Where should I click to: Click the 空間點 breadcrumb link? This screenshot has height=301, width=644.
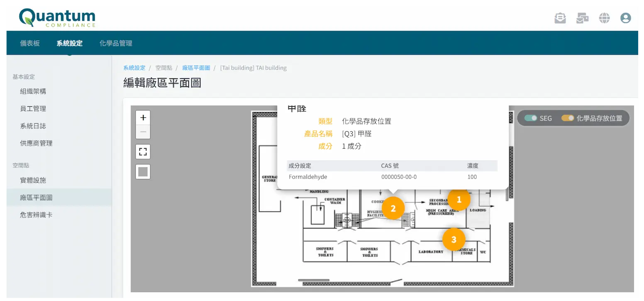(164, 67)
